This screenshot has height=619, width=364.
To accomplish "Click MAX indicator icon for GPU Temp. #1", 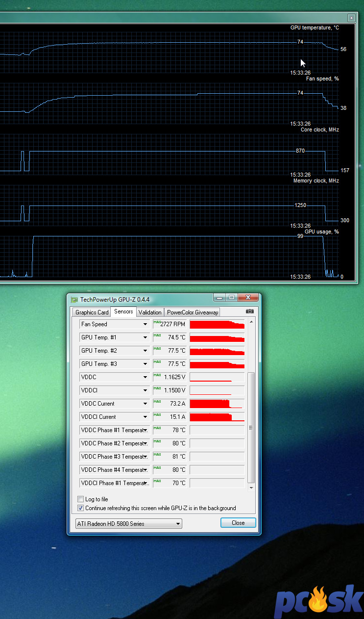I will click(157, 335).
